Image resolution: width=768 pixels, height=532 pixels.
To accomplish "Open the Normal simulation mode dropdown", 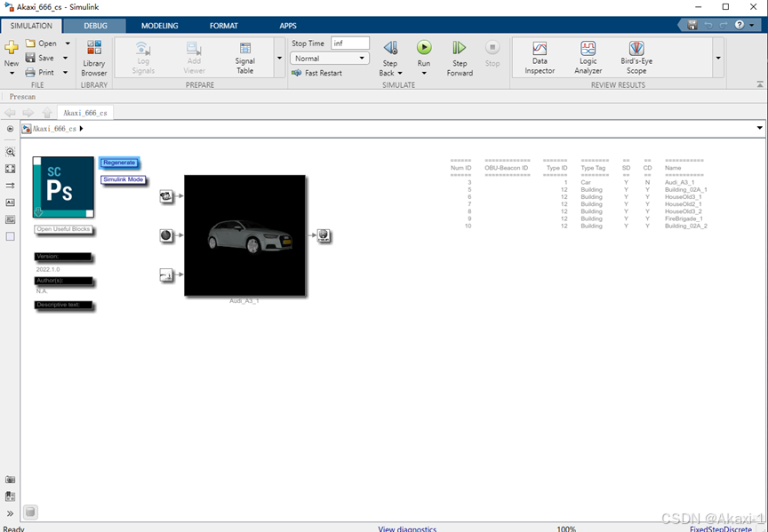I will point(329,59).
